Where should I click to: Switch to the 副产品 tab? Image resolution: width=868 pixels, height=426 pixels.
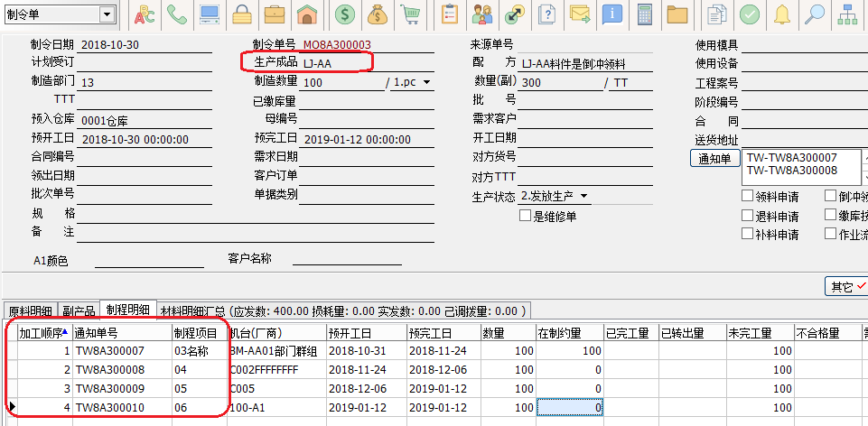79,310
